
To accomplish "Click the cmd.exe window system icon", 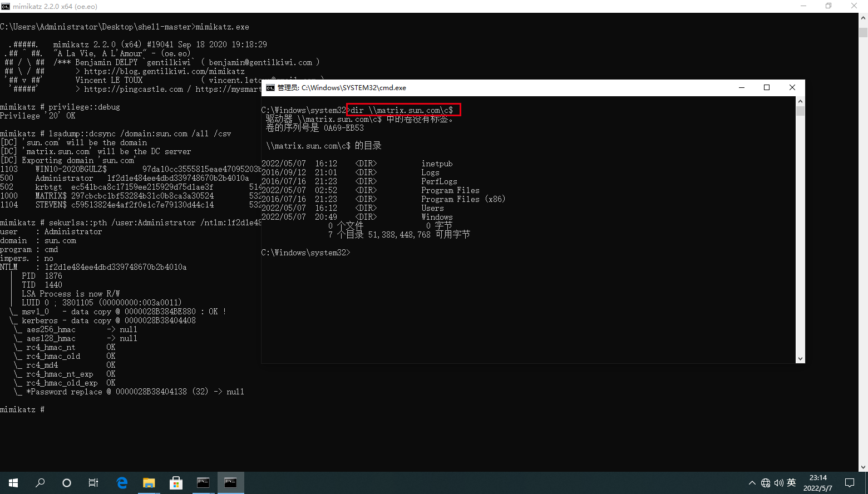I will point(270,88).
